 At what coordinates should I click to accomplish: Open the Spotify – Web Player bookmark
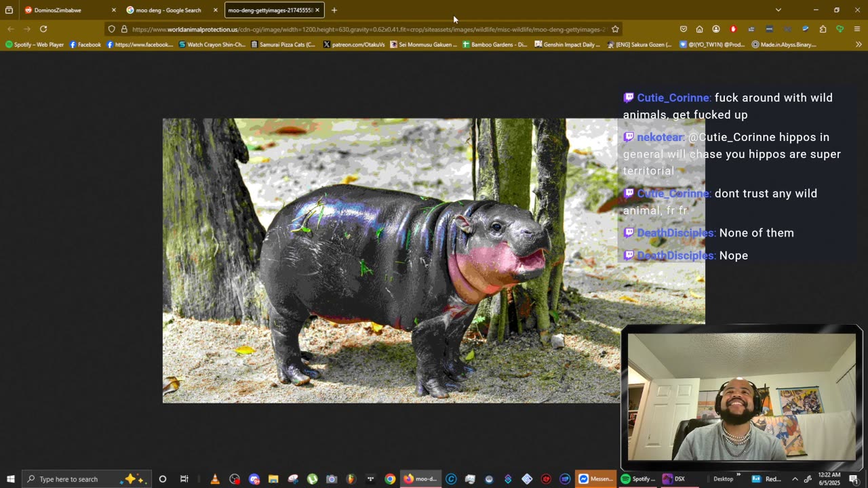(x=35, y=45)
